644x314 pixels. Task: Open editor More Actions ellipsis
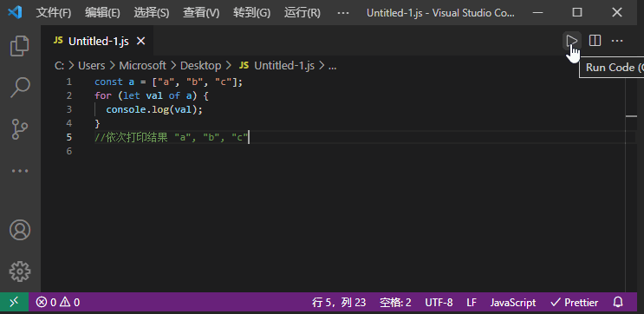pos(617,41)
